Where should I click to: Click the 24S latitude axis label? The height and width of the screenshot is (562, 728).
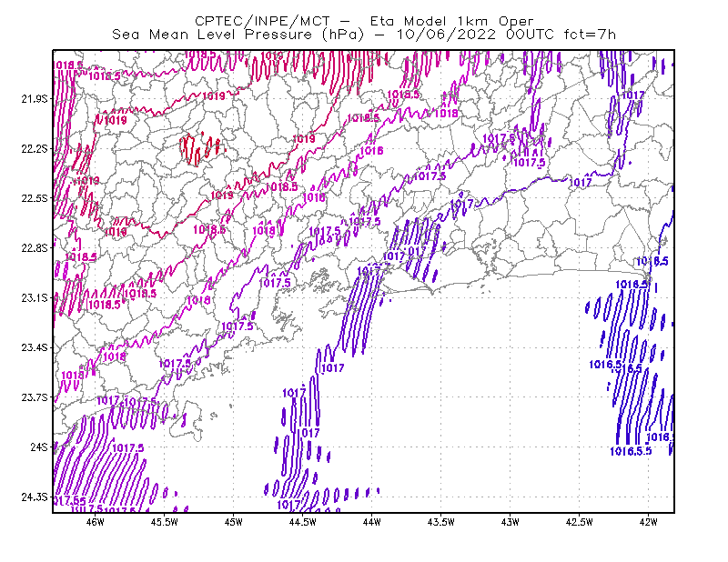click(x=39, y=447)
